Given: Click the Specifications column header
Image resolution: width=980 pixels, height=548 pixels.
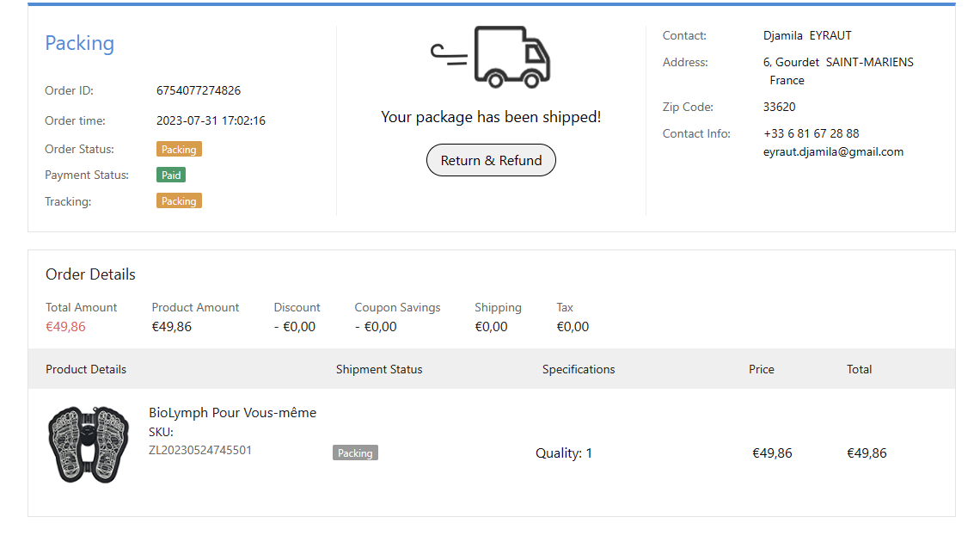Looking at the screenshot, I should pos(579,369).
